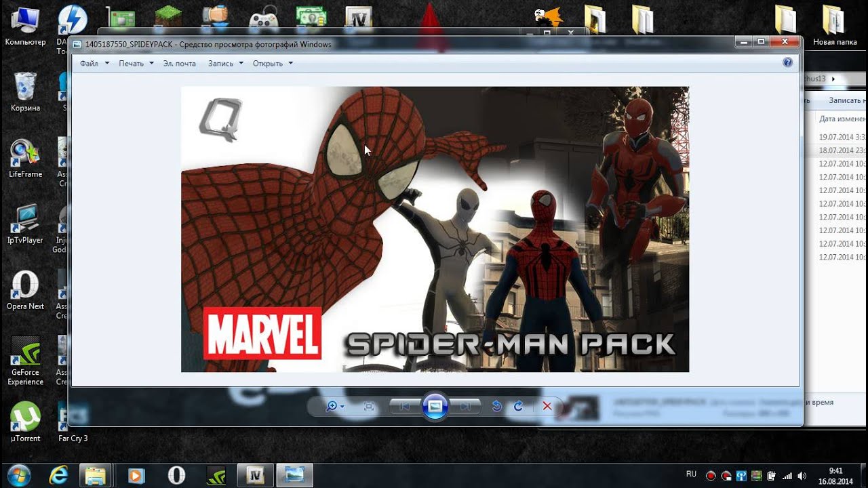Go to the next photo

465,406
